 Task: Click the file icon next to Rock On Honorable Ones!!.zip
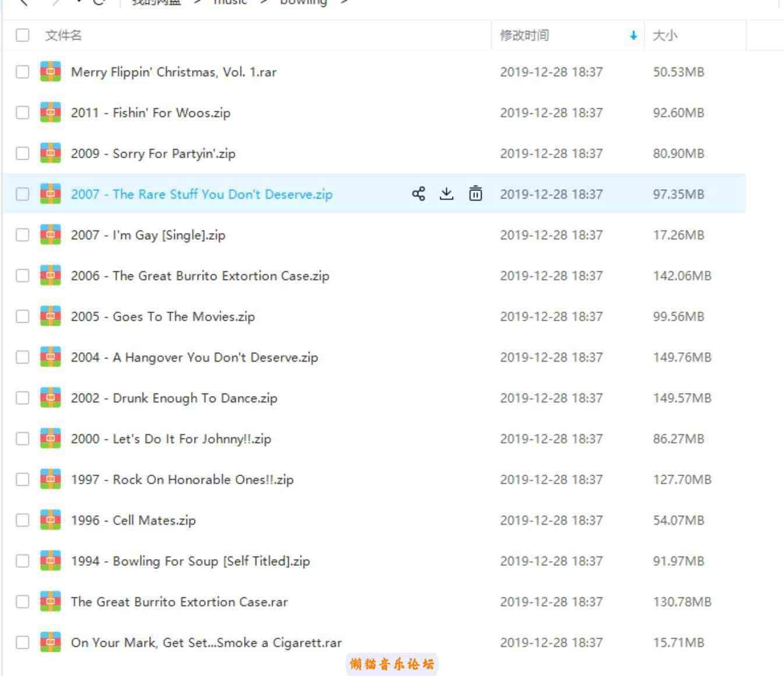click(x=50, y=479)
